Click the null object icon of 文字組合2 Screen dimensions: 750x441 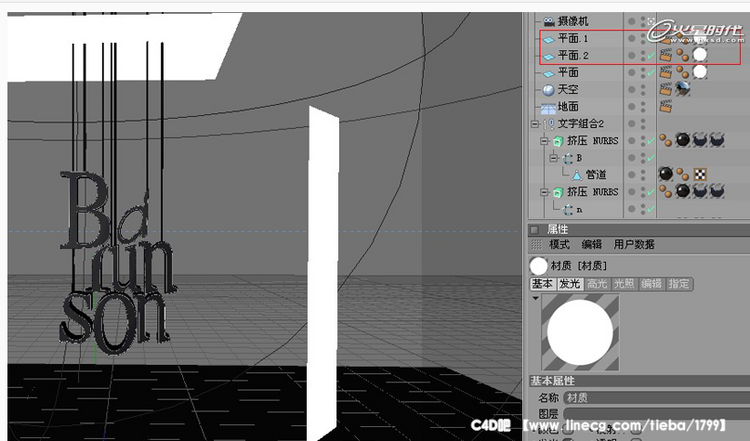tap(550, 124)
